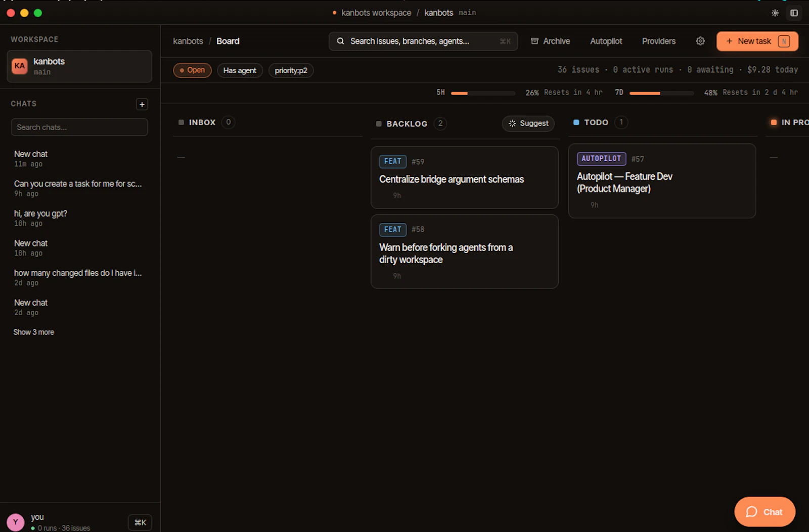
Task: Click the plus icon to add chat
Action: point(142,104)
